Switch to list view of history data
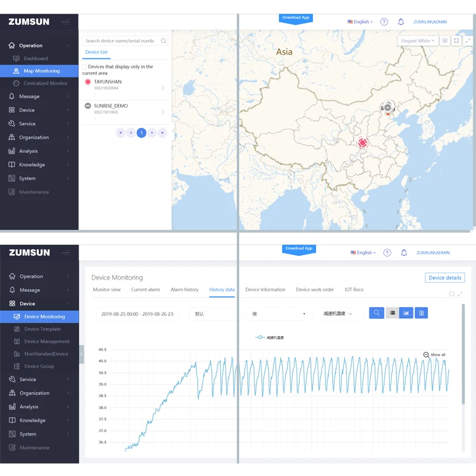This screenshot has height=476, width=476. tap(392, 313)
